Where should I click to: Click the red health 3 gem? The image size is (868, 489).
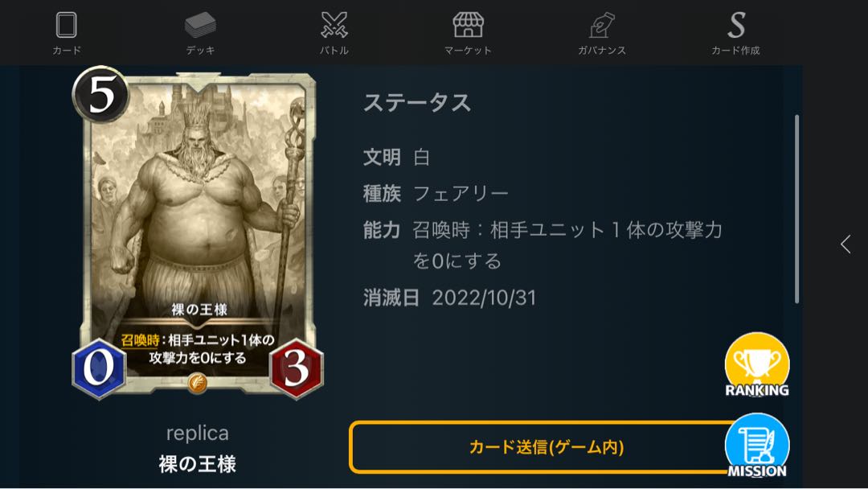tap(296, 368)
